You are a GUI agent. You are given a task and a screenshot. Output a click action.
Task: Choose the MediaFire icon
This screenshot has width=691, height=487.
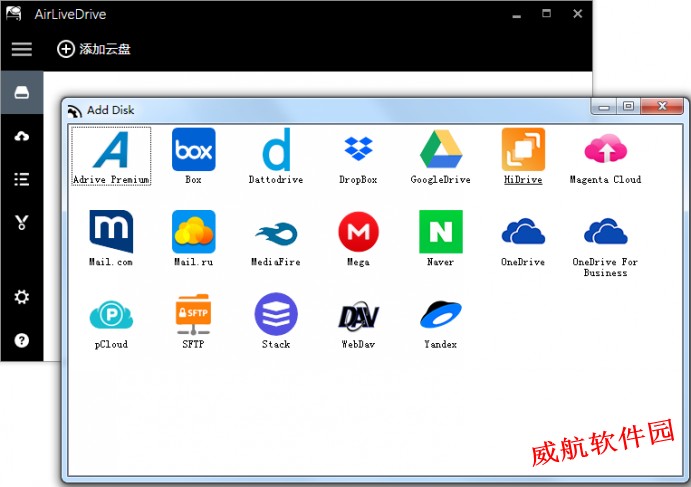pyautogui.click(x=276, y=234)
